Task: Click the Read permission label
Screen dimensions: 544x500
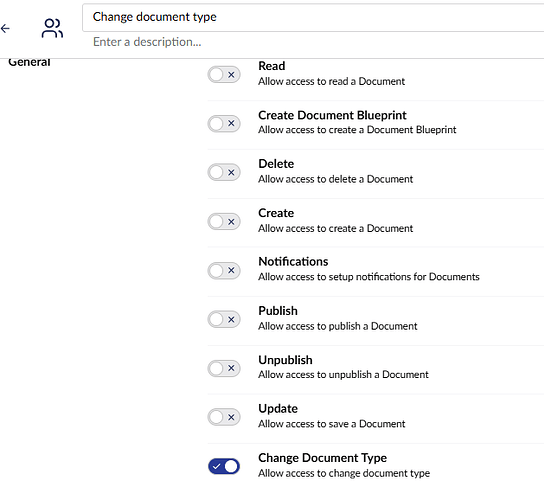Action: tap(272, 66)
